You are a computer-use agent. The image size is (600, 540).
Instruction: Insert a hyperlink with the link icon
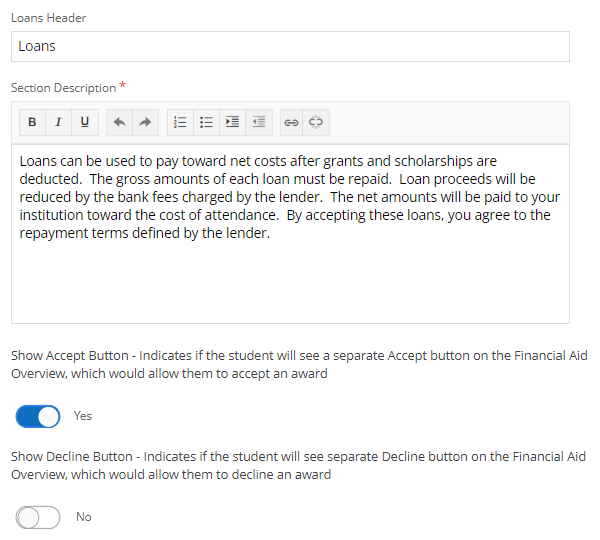[x=291, y=122]
